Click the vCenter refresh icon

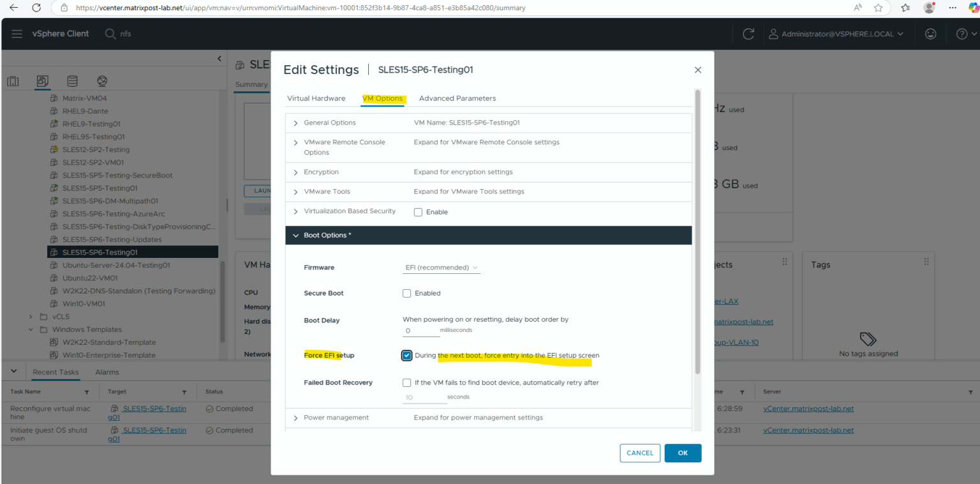(x=748, y=34)
